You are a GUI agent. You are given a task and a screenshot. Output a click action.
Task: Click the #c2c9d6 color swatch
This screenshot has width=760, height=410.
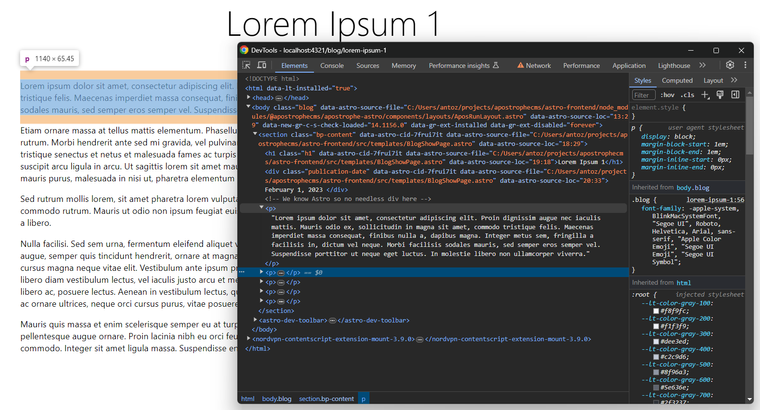click(x=656, y=357)
